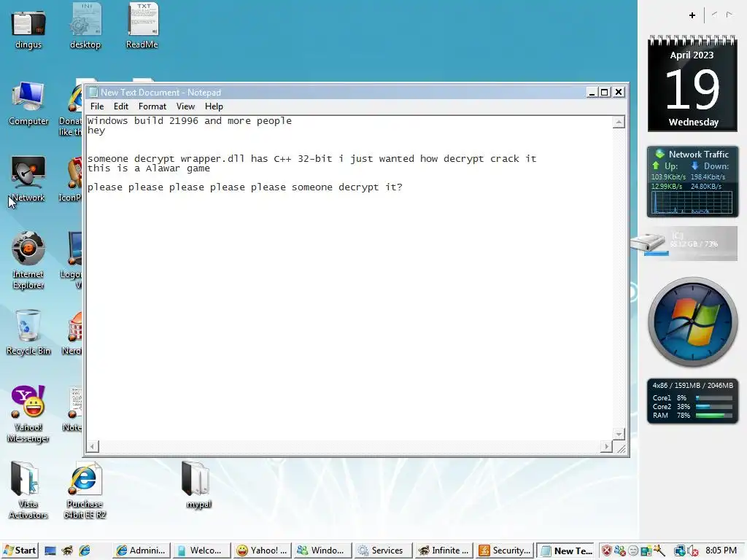
Task: Click the line "please please please... decrypt it?"
Action: [245, 187]
